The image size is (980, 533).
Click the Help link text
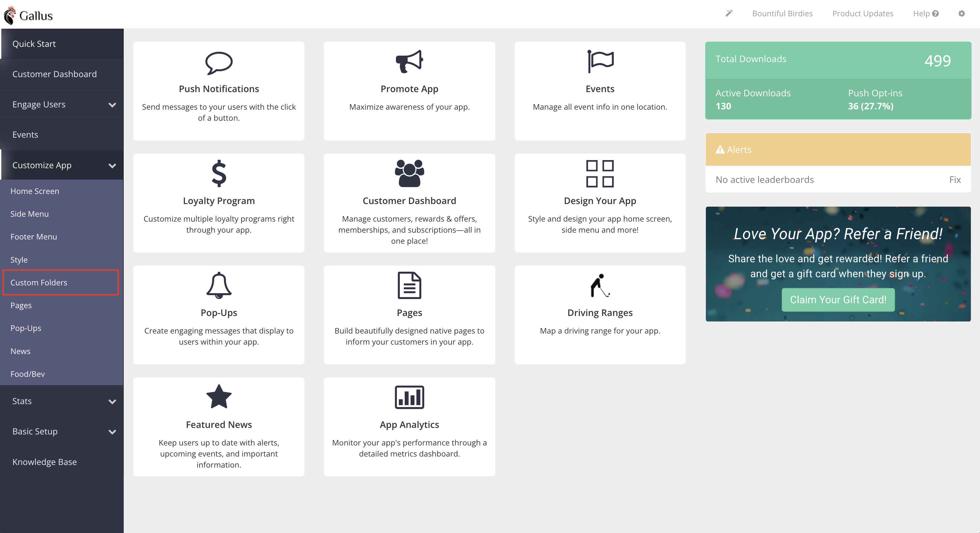point(921,14)
